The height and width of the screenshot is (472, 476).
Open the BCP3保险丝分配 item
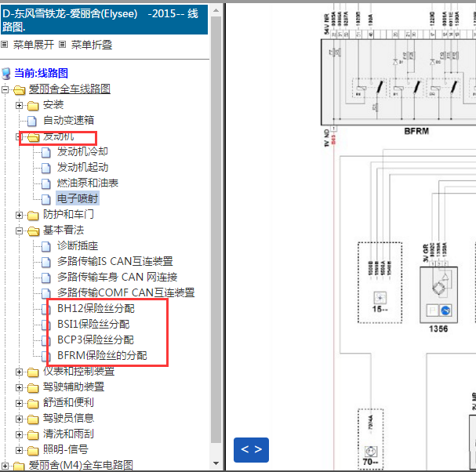click(x=96, y=339)
